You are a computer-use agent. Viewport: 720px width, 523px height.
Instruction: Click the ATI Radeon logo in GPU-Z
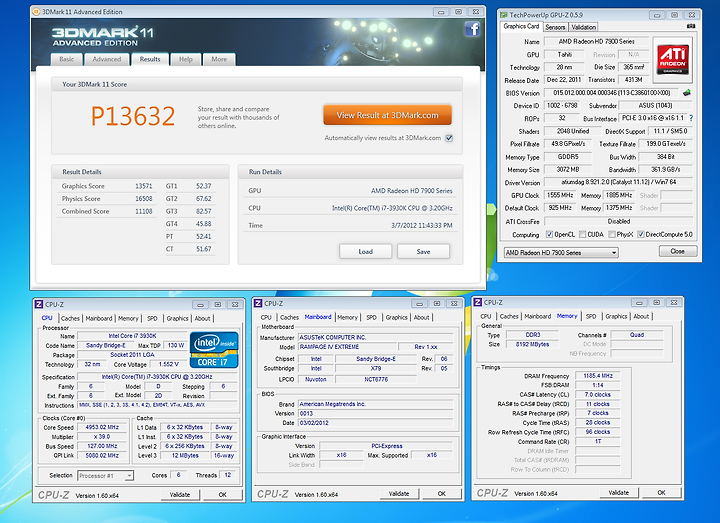[672, 59]
